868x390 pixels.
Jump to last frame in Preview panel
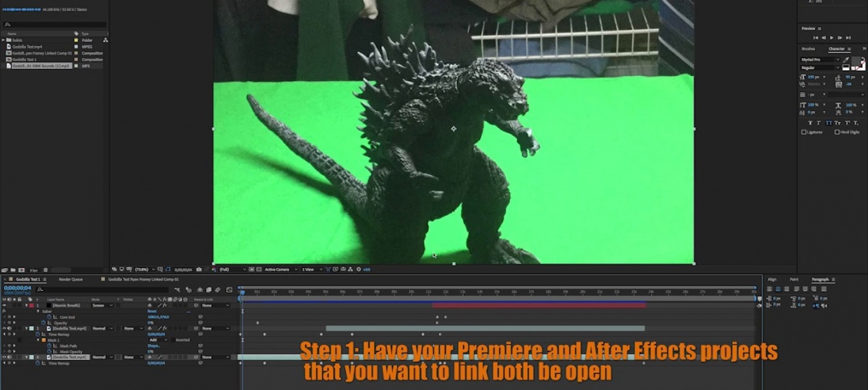tap(848, 38)
